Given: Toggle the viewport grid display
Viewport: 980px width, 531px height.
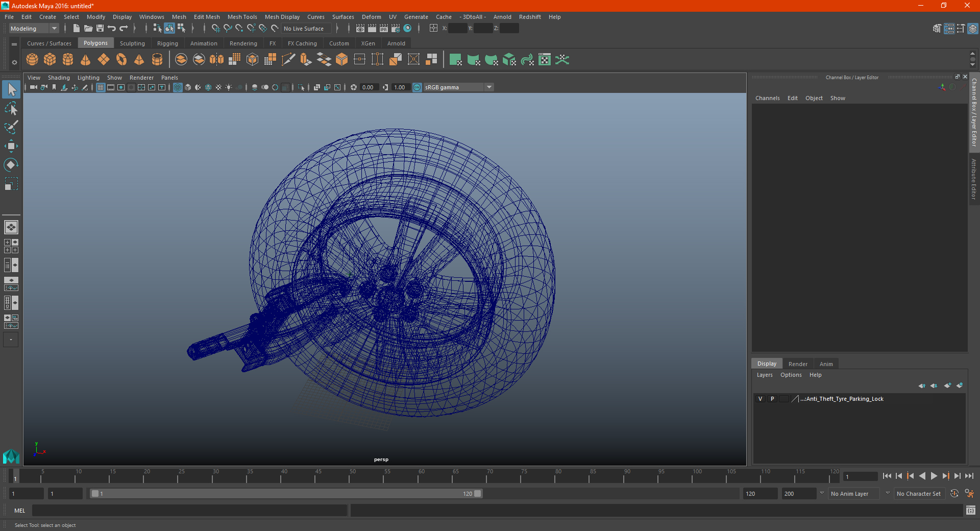Looking at the screenshot, I should pyautogui.click(x=101, y=87).
